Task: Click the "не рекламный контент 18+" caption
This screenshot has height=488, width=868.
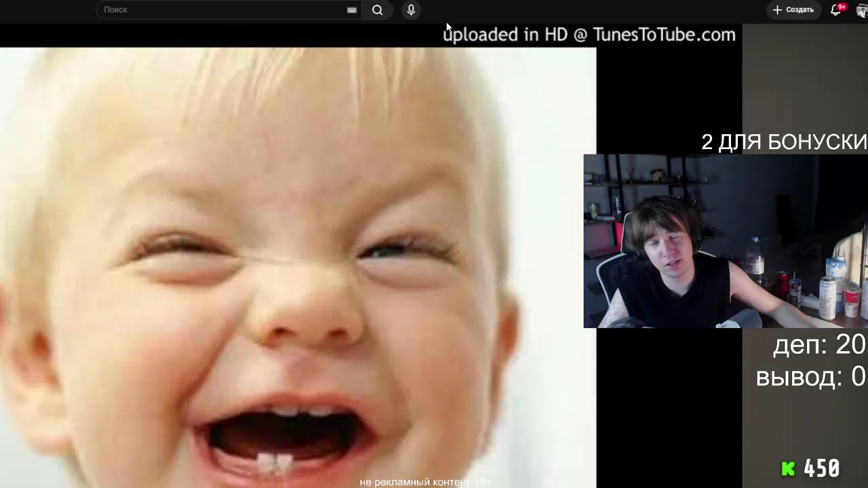Action: coord(425,482)
